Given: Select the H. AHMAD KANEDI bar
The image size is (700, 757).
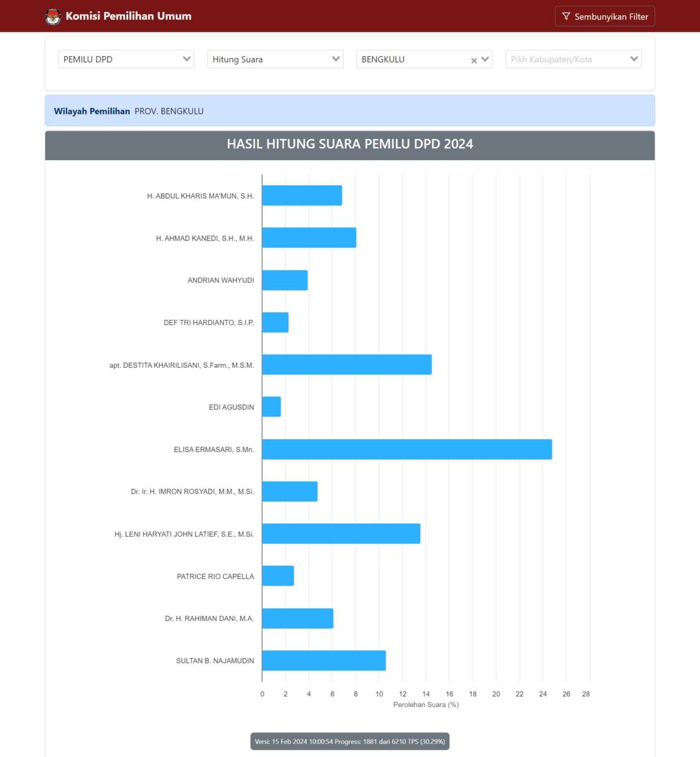Looking at the screenshot, I should pos(309,238).
